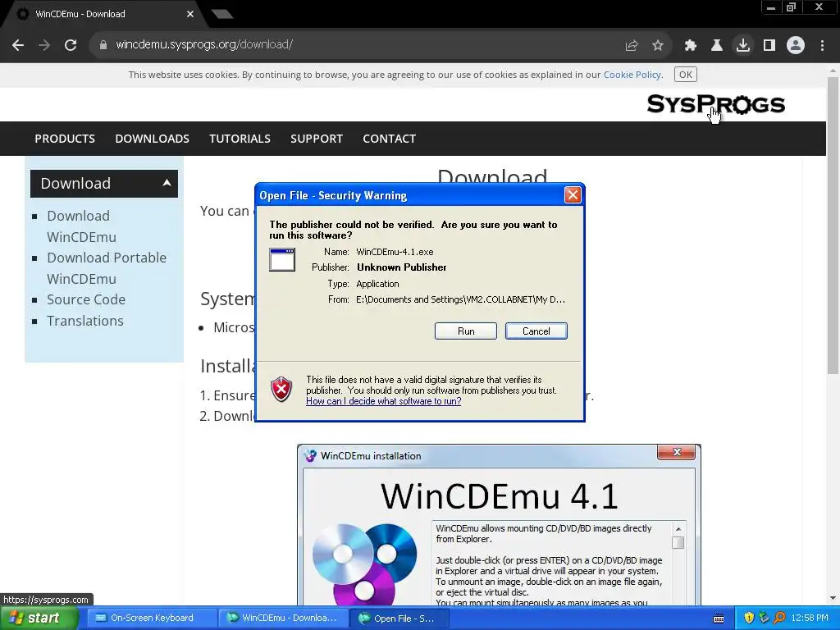Click the magnifier tray icon
The height and width of the screenshot is (630, 840).
[x=779, y=619]
